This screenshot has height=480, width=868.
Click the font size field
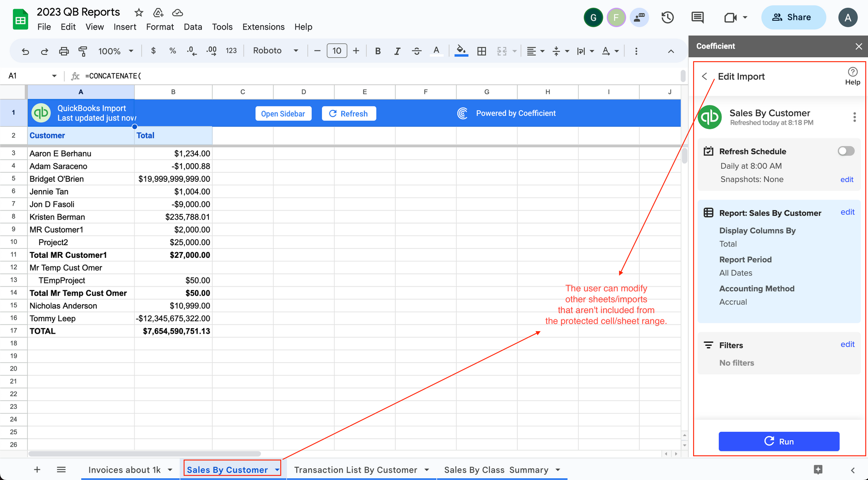(x=337, y=51)
